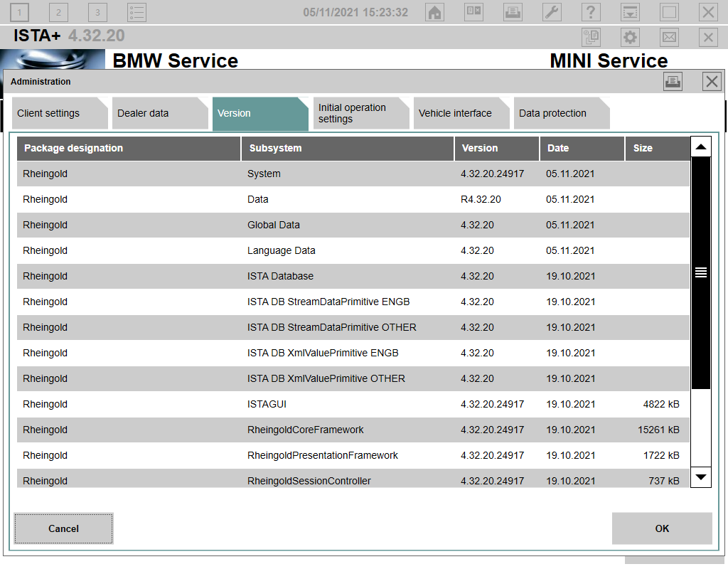Click the Cancel button
Screen dimensions: 728x569
click(x=63, y=528)
